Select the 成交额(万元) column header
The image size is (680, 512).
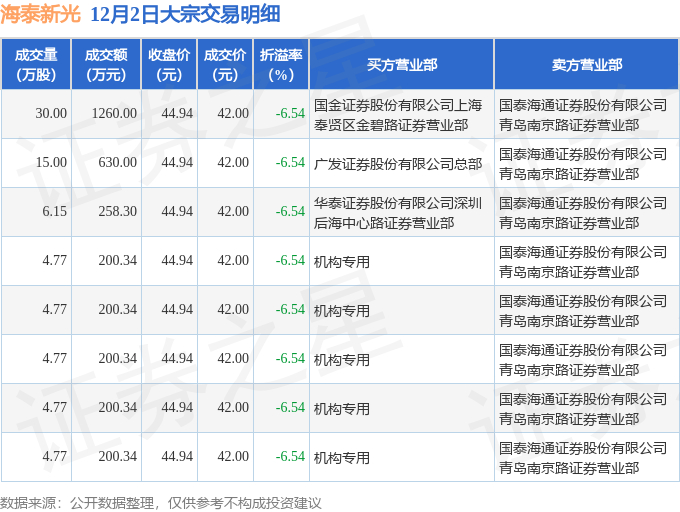[106, 65]
